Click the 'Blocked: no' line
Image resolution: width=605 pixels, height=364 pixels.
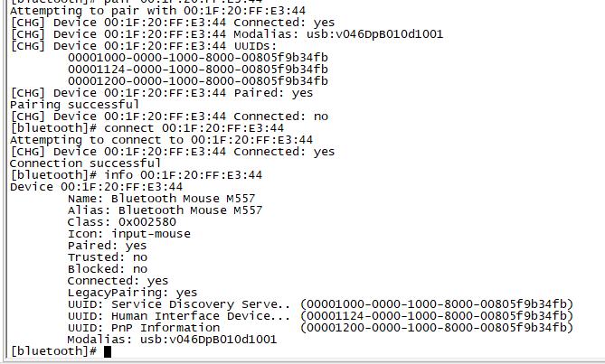click(108, 269)
